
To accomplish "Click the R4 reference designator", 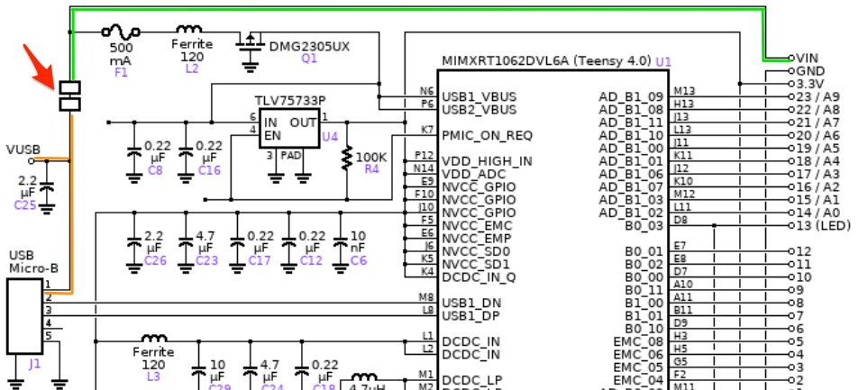I will [x=371, y=169].
